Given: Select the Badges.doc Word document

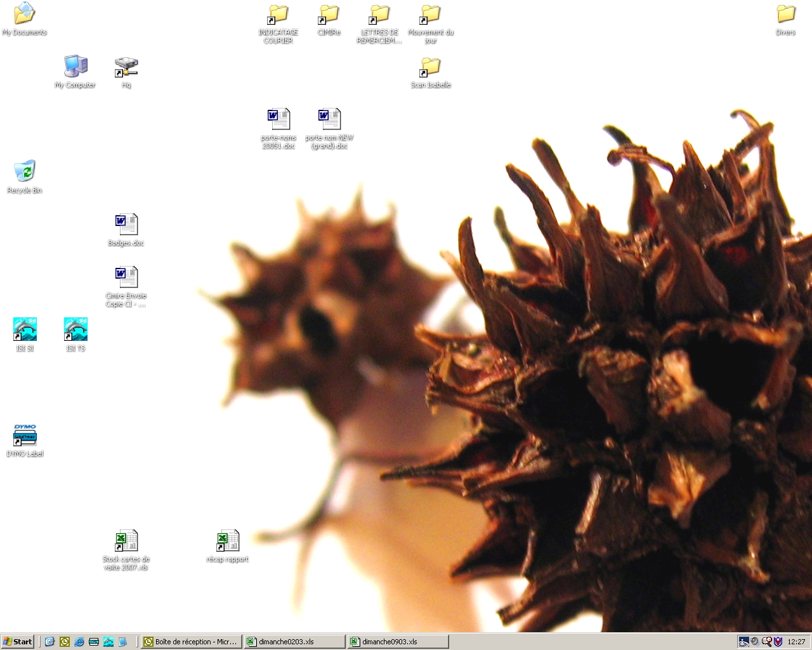Looking at the screenshot, I should tap(126, 230).
